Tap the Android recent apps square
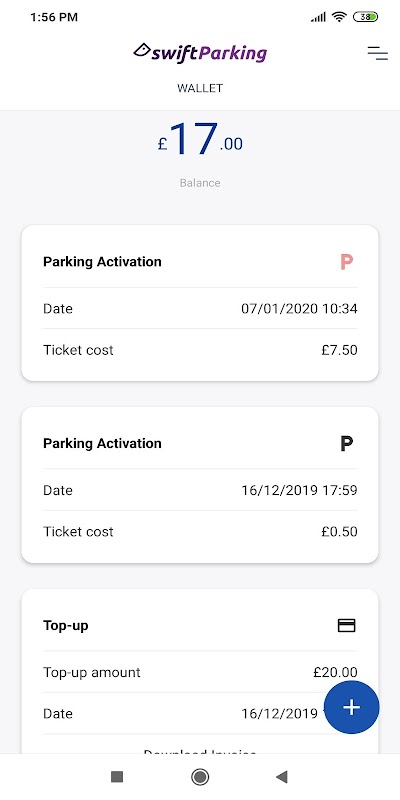The image size is (400, 800). (117, 777)
